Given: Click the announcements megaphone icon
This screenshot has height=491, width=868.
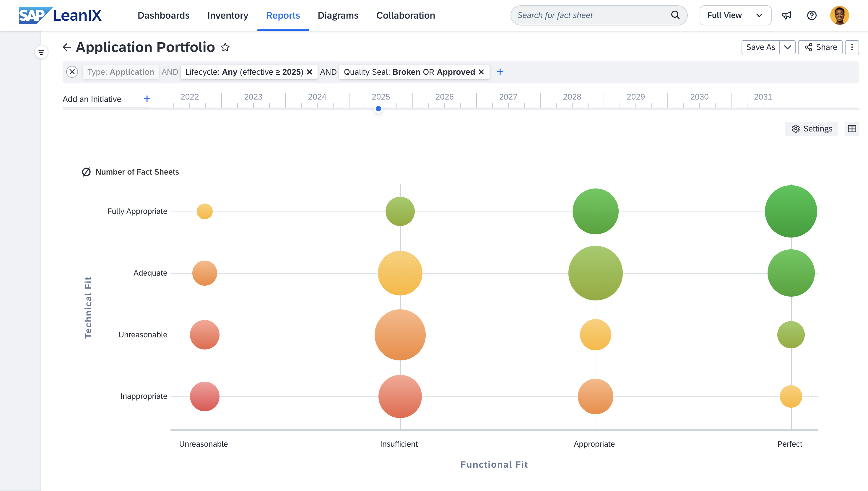Looking at the screenshot, I should (786, 15).
